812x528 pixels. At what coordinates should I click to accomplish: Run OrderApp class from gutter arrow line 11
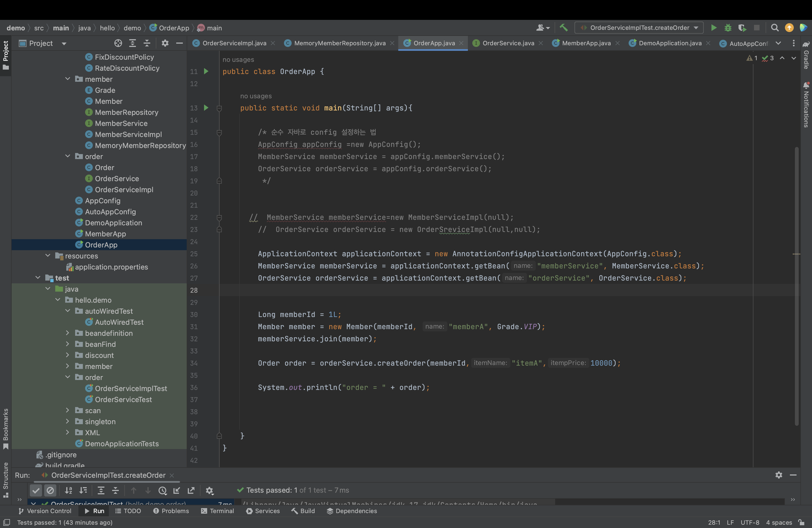pos(206,71)
